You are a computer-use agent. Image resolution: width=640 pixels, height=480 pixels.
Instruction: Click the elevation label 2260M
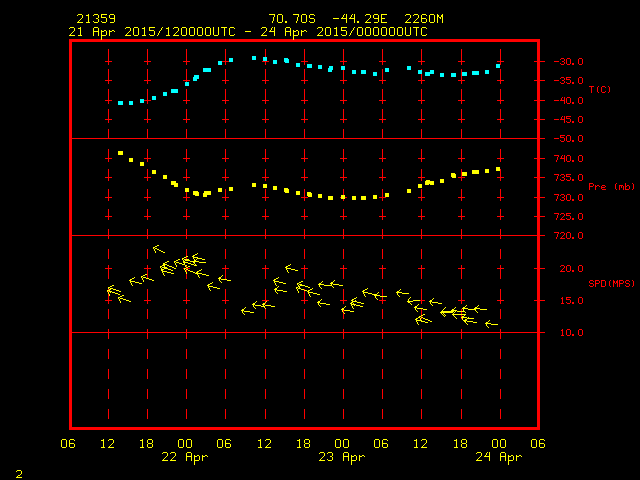pyautogui.click(x=424, y=19)
